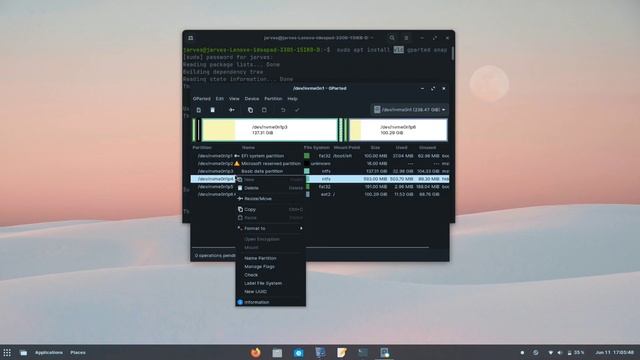Choose Manage Flags in the context menu

tap(271, 267)
